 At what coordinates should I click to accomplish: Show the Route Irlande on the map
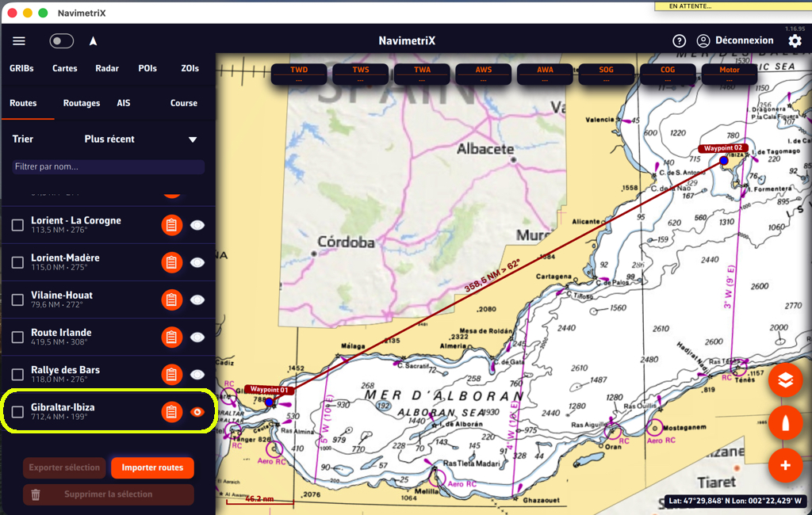click(197, 337)
